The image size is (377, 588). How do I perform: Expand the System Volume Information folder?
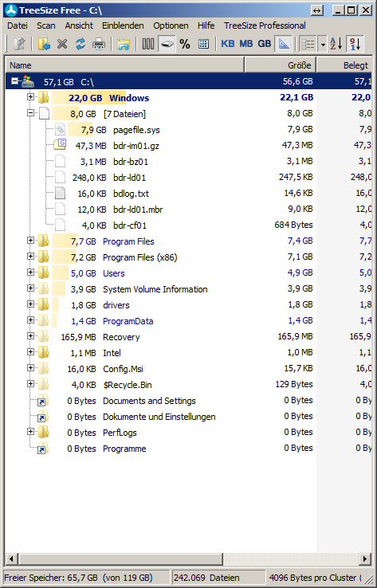31,288
